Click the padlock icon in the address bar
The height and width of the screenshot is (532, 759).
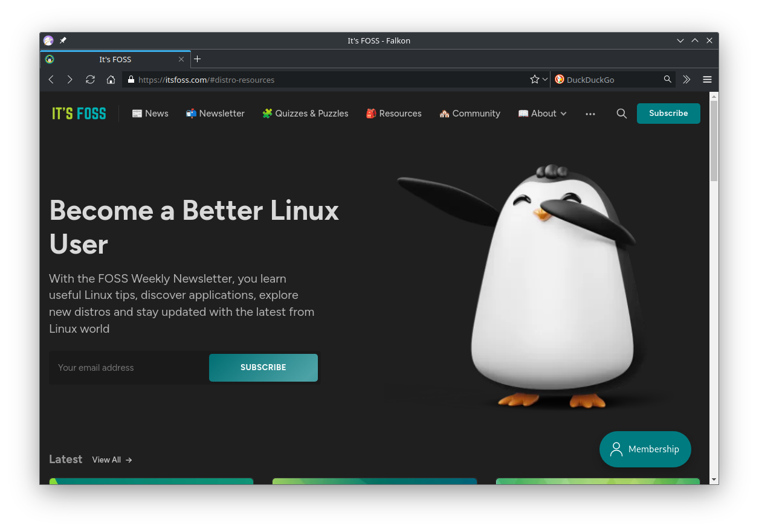[x=131, y=79]
